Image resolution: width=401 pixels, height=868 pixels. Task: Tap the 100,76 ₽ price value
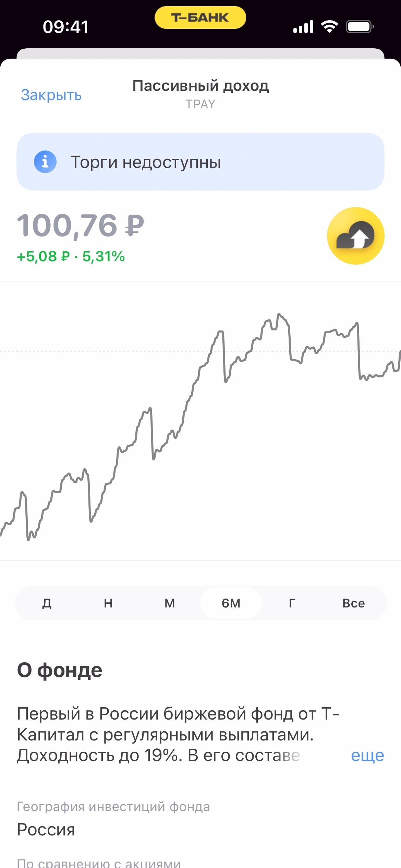coord(81,225)
